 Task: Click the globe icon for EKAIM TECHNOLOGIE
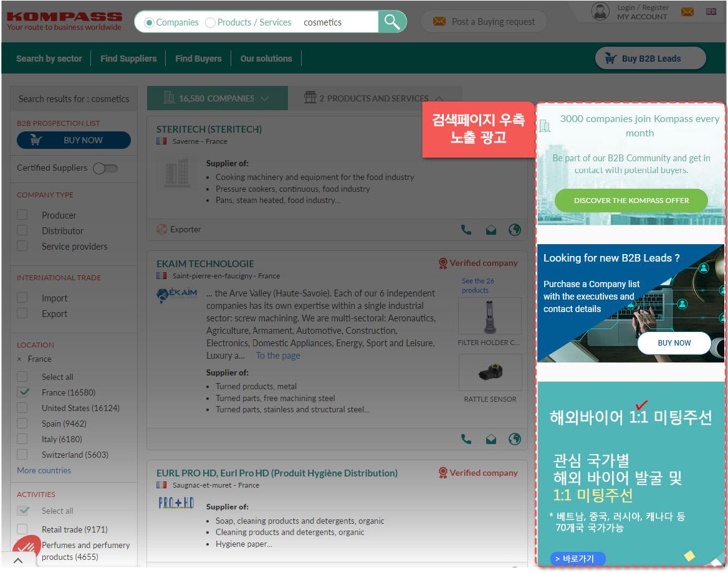pos(515,439)
